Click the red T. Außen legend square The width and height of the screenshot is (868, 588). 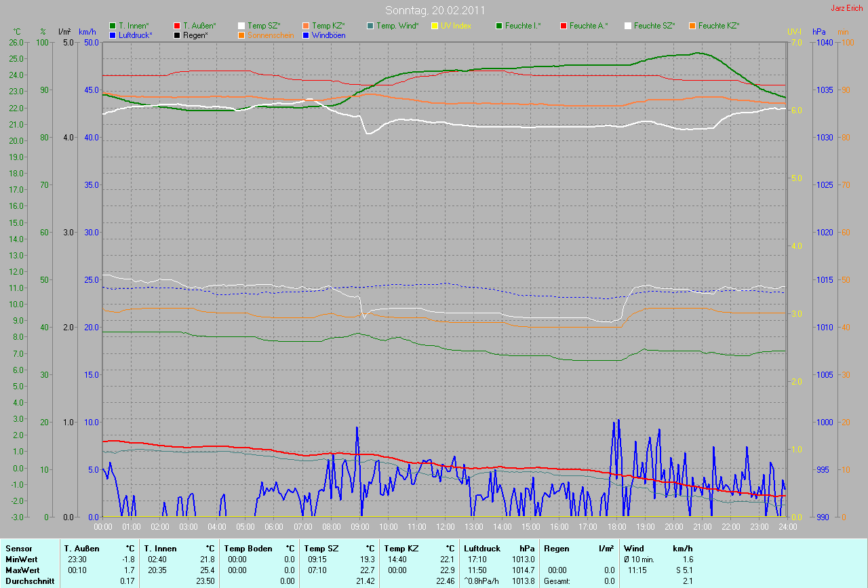[x=178, y=26]
